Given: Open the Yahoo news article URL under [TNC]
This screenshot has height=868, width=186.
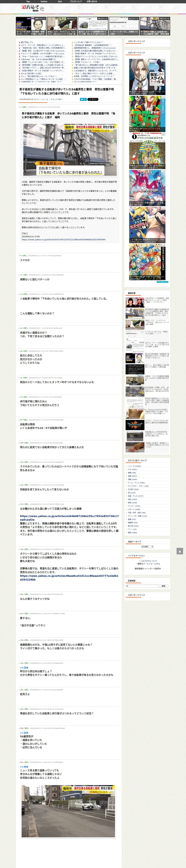Looking at the screenshot, I should coord(63,240).
